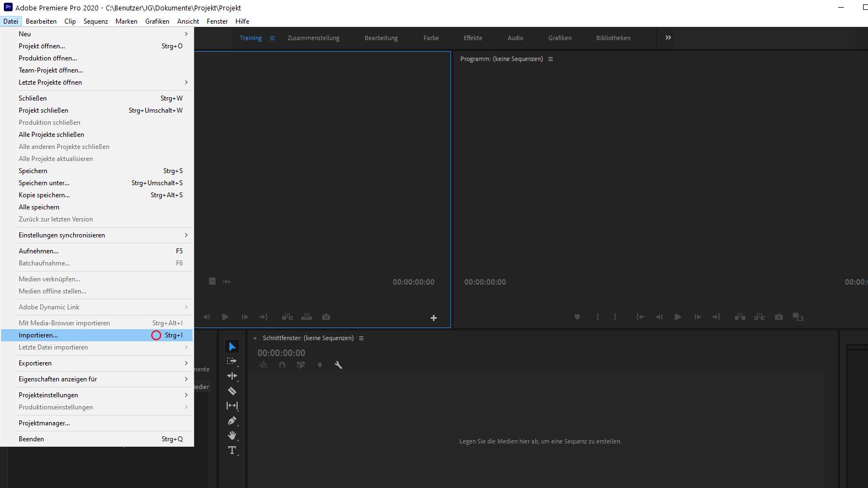Select the Track Select Forward tool

coord(232,361)
